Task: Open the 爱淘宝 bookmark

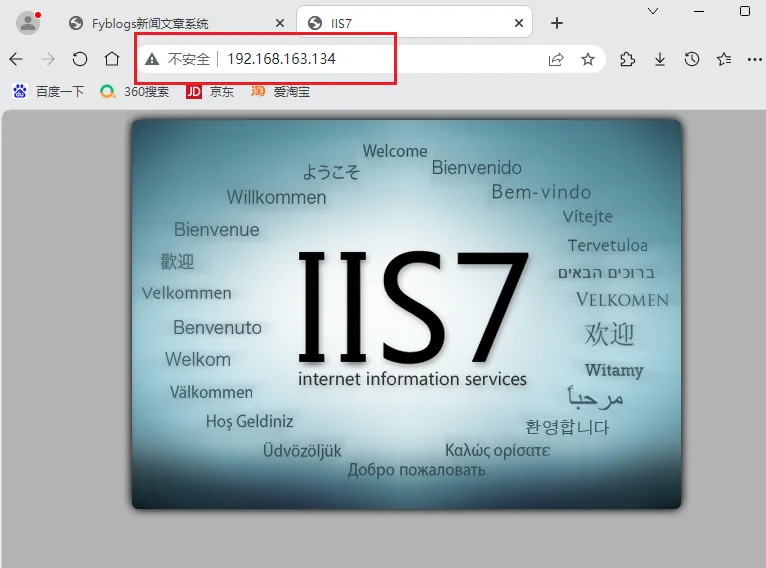Action: [280, 91]
